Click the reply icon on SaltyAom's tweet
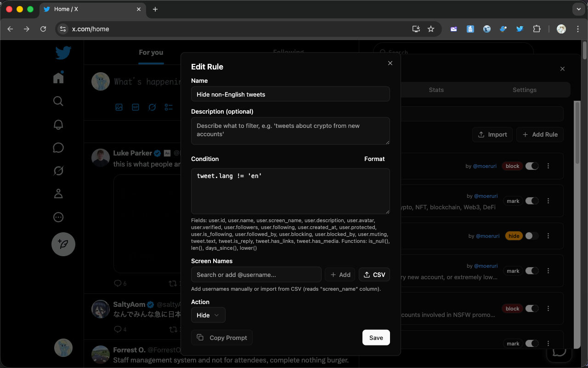The width and height of the screenshot is (588, 368). (x=117, y=329)
